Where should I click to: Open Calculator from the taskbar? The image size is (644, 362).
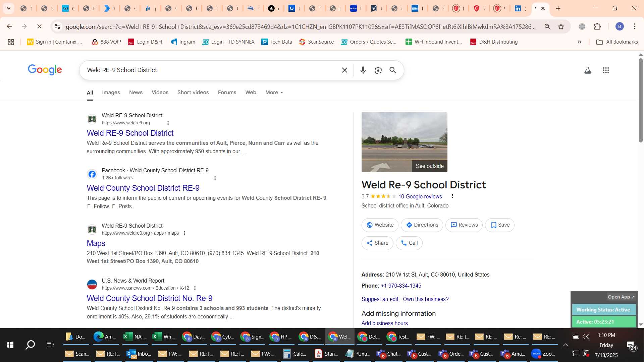(295, 354)
